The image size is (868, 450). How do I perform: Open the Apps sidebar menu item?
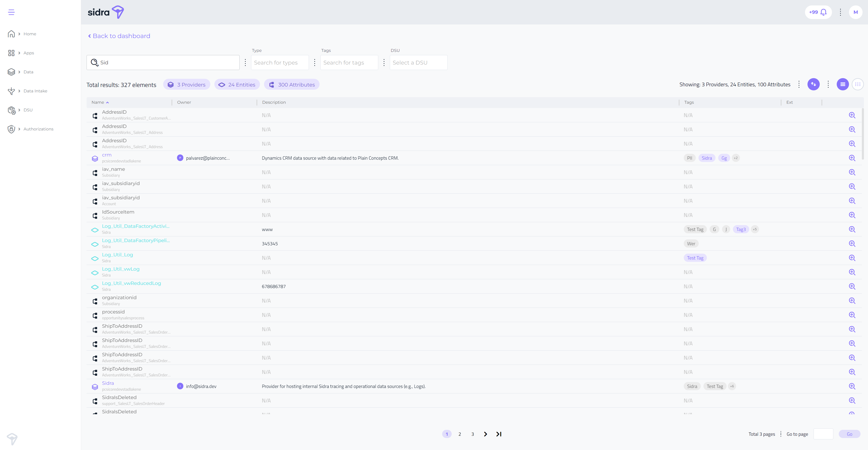[29, 53]
